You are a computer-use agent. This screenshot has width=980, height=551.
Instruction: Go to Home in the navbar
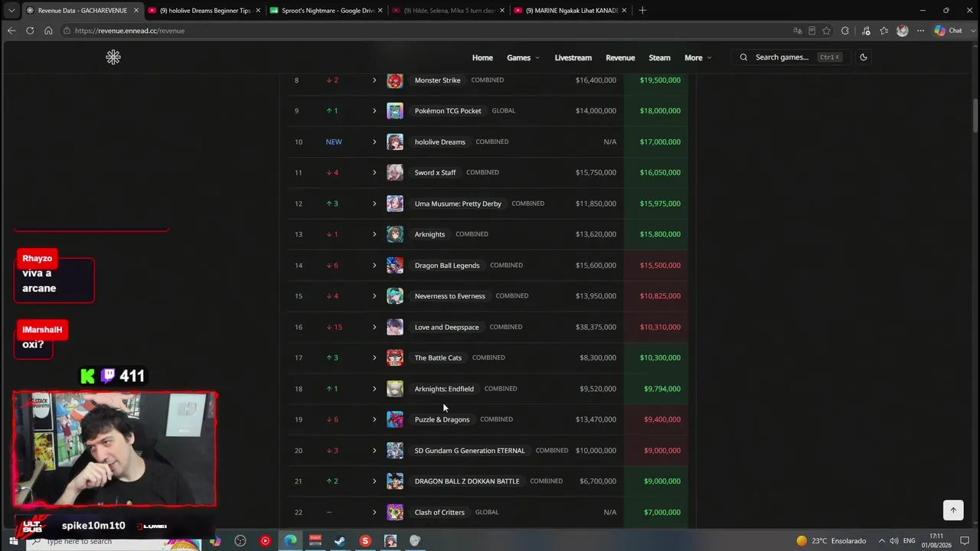pos(482,57)
